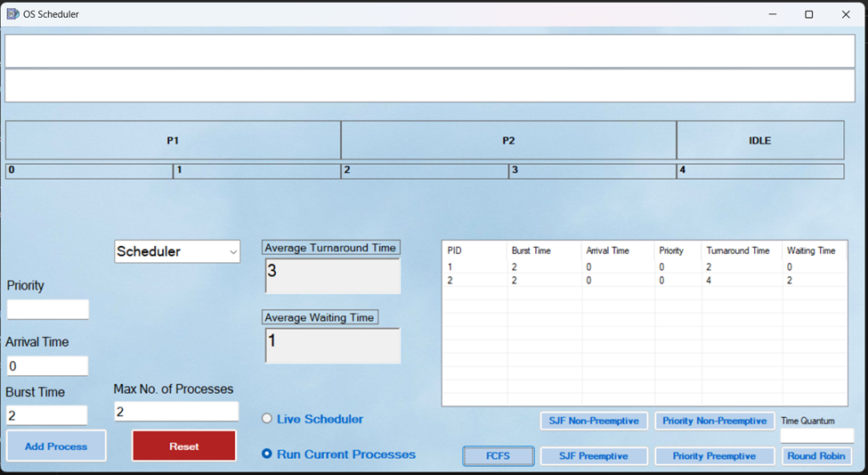Run the SJF Preemptive algorithm
Screen dimensions: 868x475
click(x=594, y=456)
